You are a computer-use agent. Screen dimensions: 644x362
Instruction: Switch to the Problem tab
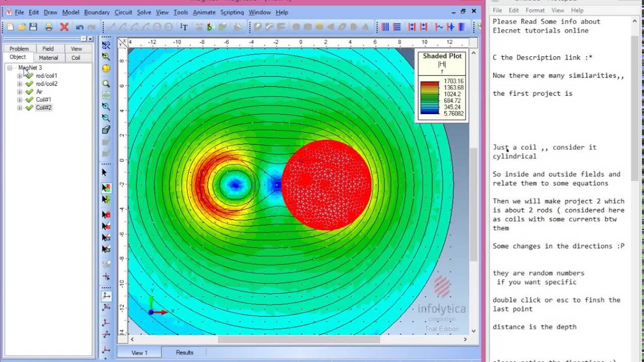click(19, 49)
